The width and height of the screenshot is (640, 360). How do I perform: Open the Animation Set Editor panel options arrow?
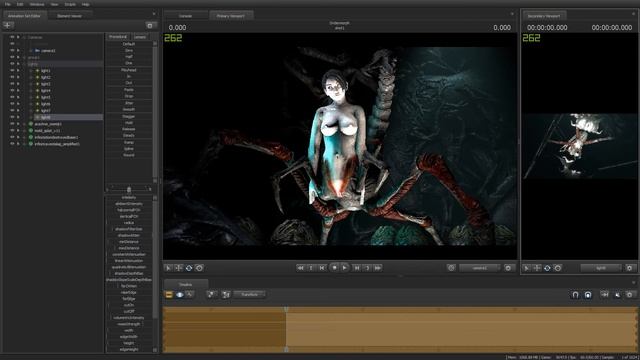154,14
